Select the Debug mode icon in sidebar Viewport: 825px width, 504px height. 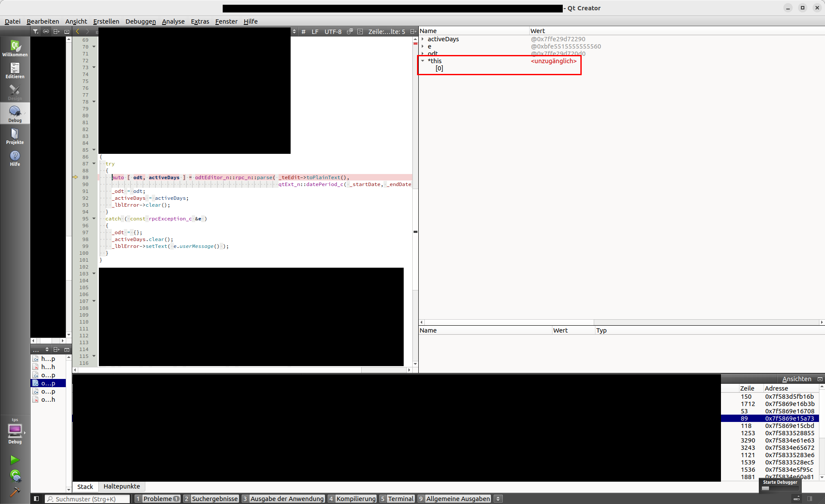(15, 114)
